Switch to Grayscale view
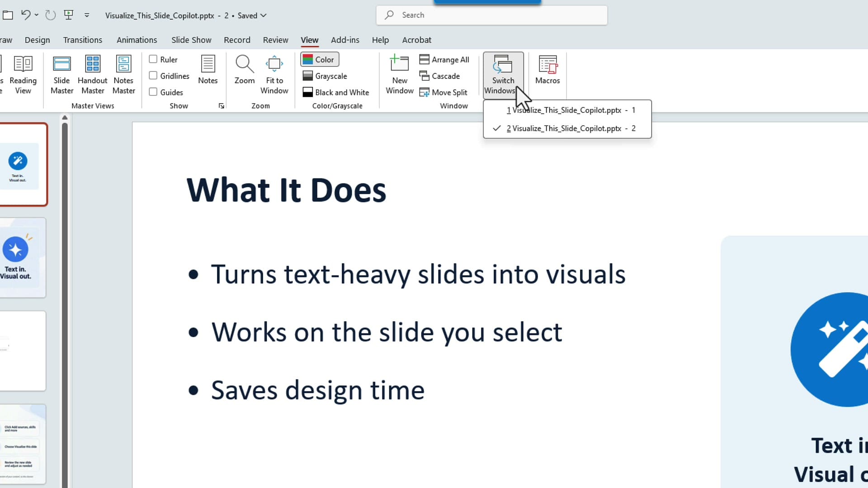868x488 pixels. [325, 76]
